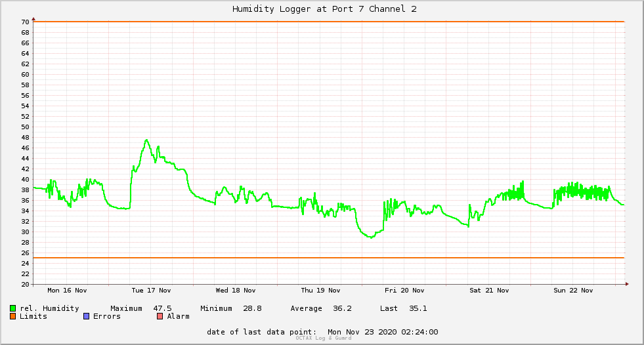
Task: Click the y-axis label 48
Action: [26, 138]
